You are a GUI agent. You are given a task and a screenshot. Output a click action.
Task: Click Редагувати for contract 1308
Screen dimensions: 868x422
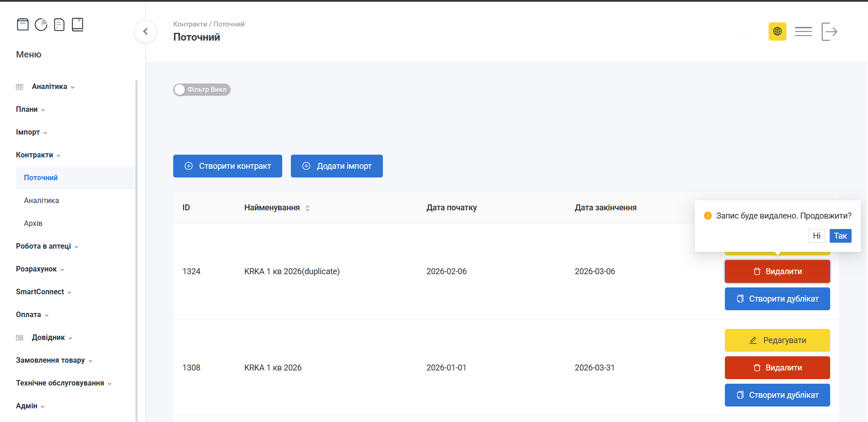coord(777,340)
